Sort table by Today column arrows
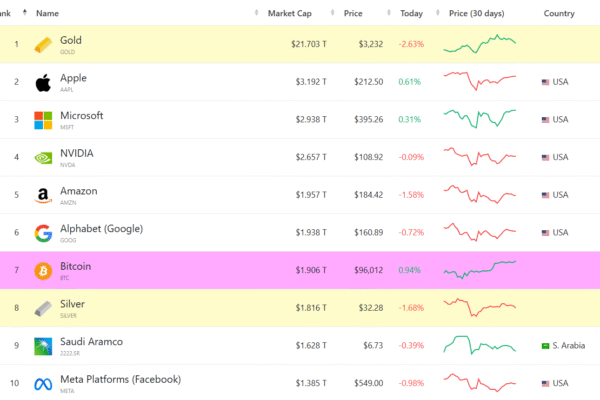 (x=437, y=13)
